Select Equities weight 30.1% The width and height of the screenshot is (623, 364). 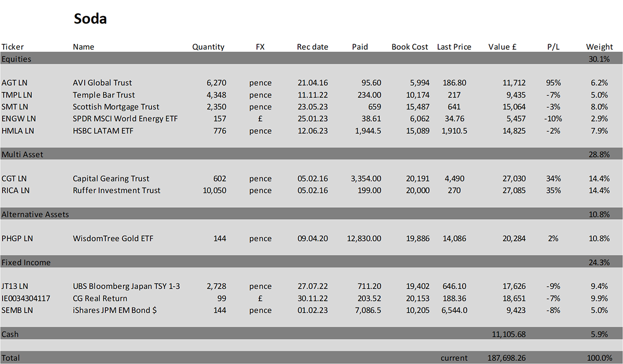tap(599, 59)
